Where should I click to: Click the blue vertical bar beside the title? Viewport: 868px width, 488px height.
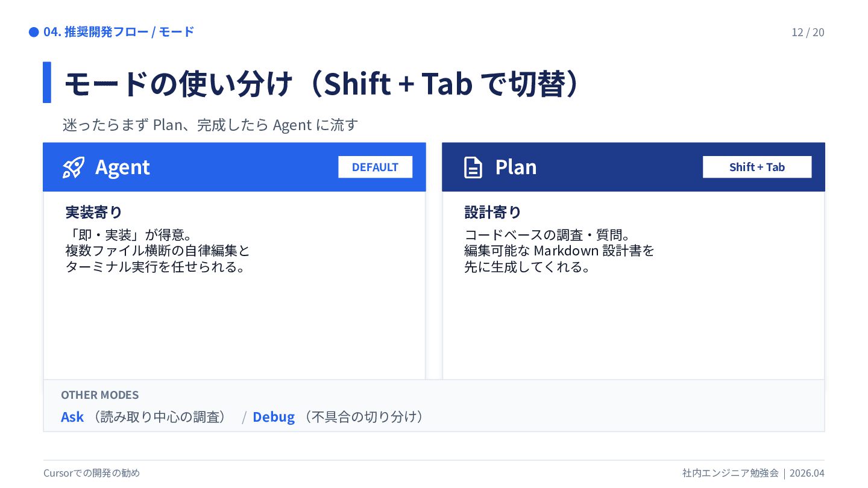47,83
